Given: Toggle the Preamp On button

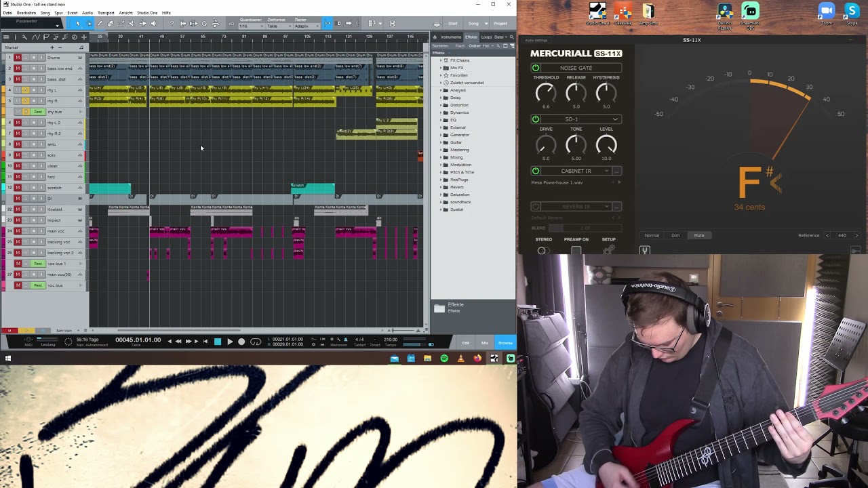Looking at the screenshot, I should [576, 250].
